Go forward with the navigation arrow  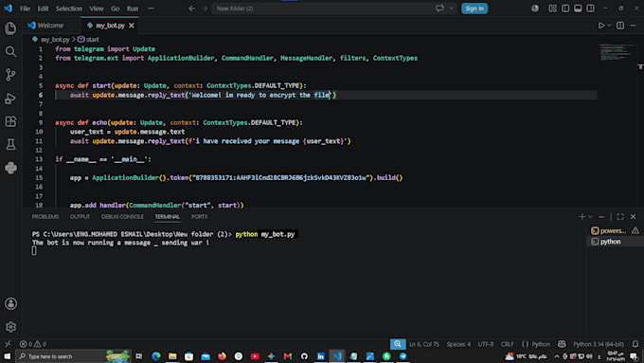(205, 9)
